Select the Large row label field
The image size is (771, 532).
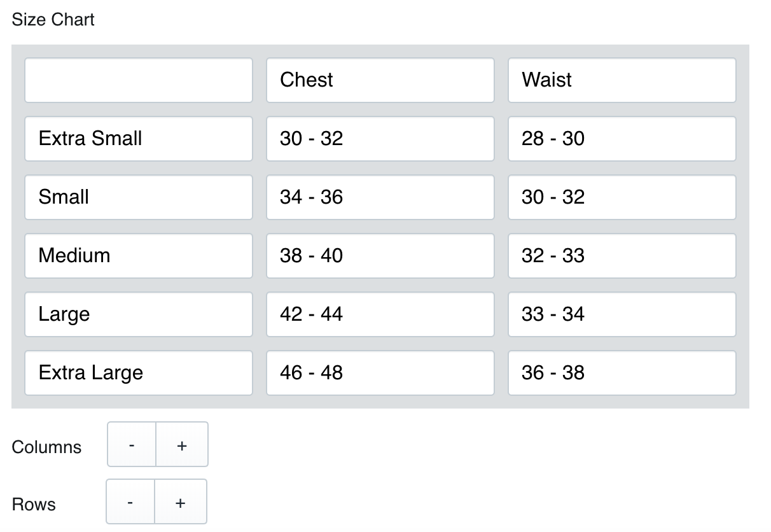(139, 314)
